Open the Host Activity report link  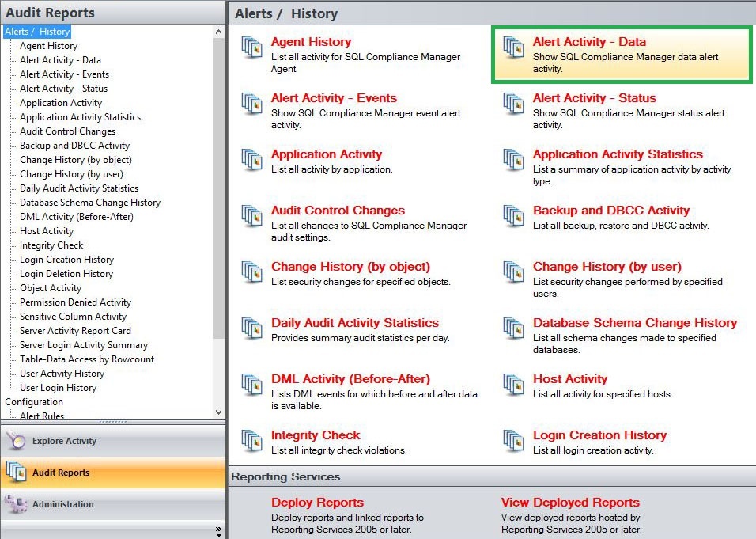[x=570, y=379]
